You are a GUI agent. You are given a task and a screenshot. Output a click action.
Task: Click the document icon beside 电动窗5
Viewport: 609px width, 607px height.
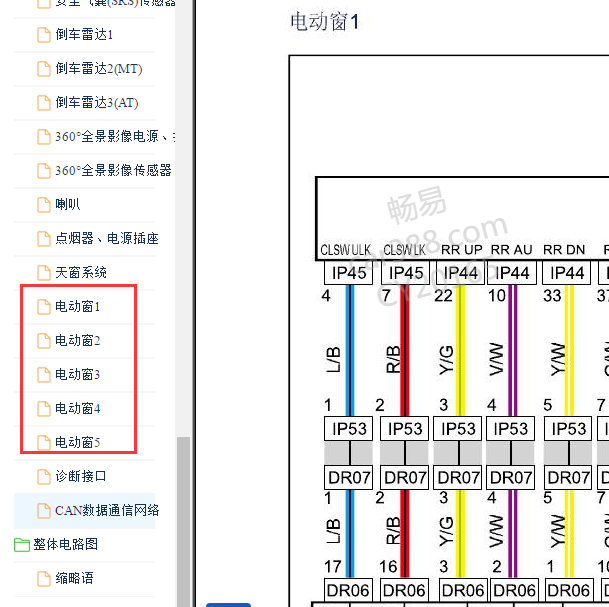[x=44, y=442]
